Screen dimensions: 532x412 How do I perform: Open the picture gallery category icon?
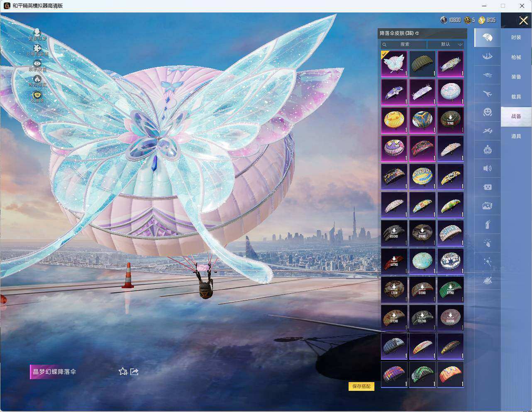point(487,206)
